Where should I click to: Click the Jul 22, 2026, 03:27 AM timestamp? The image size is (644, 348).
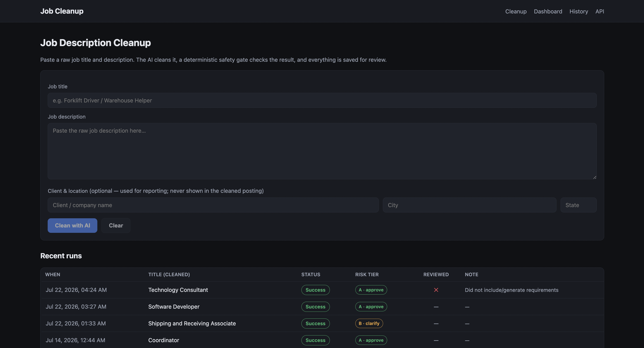click(76, 307)
